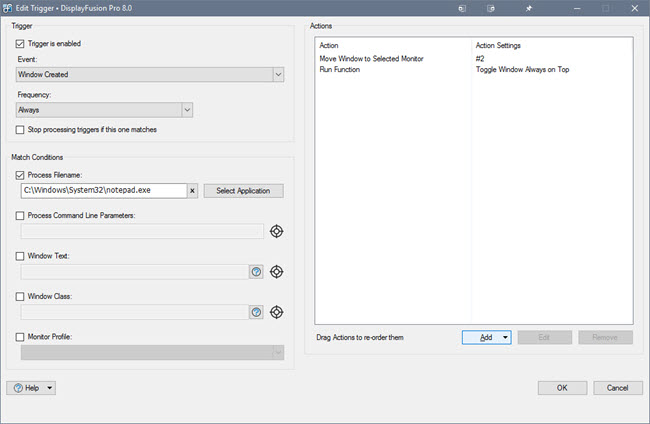Uncheck the Process Filename condition
The height and width of the screenshot is (424, 650).
19,175
